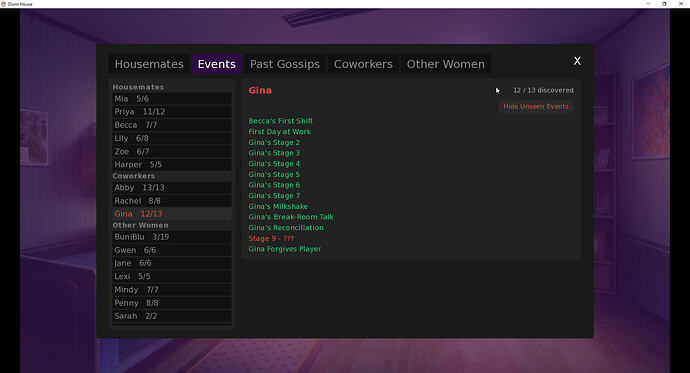Open Gina's Stage 6 event

pos(274,185)
